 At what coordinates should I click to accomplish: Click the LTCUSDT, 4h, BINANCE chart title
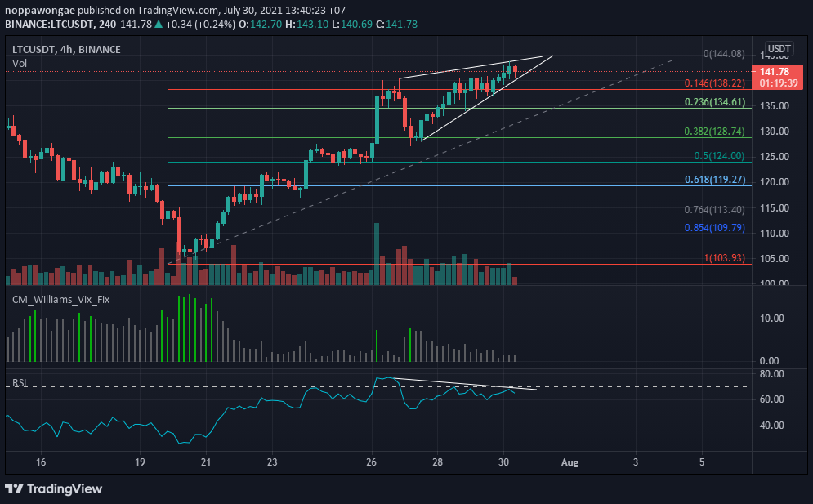[66, 49]
